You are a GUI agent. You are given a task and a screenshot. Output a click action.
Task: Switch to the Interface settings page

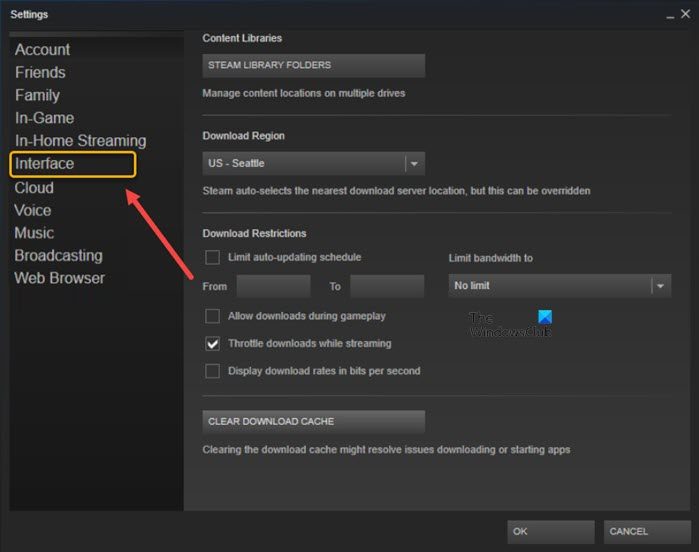click(x=45, y=163)
